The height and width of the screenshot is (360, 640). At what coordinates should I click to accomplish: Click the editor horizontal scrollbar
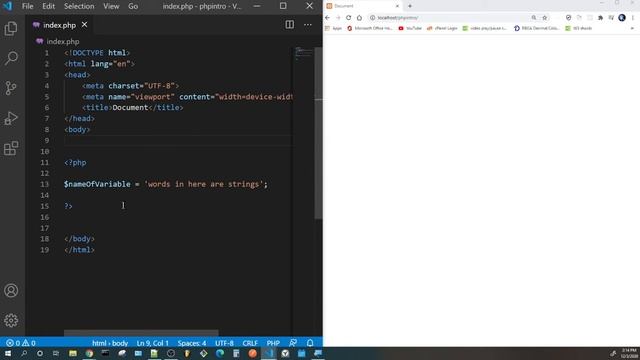[x=141, y=333]
